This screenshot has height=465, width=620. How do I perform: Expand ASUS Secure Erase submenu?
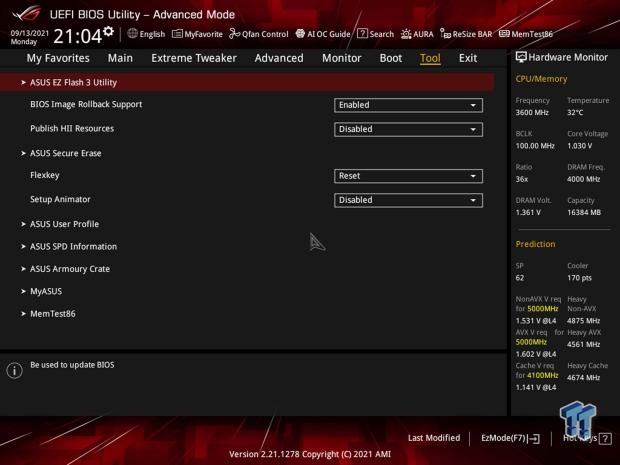pyautogui.click(x=66, y=153)
